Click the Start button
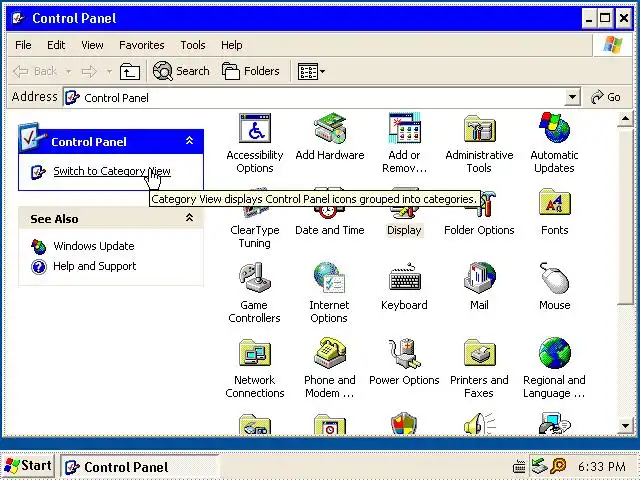 click(x=28, y=466)
